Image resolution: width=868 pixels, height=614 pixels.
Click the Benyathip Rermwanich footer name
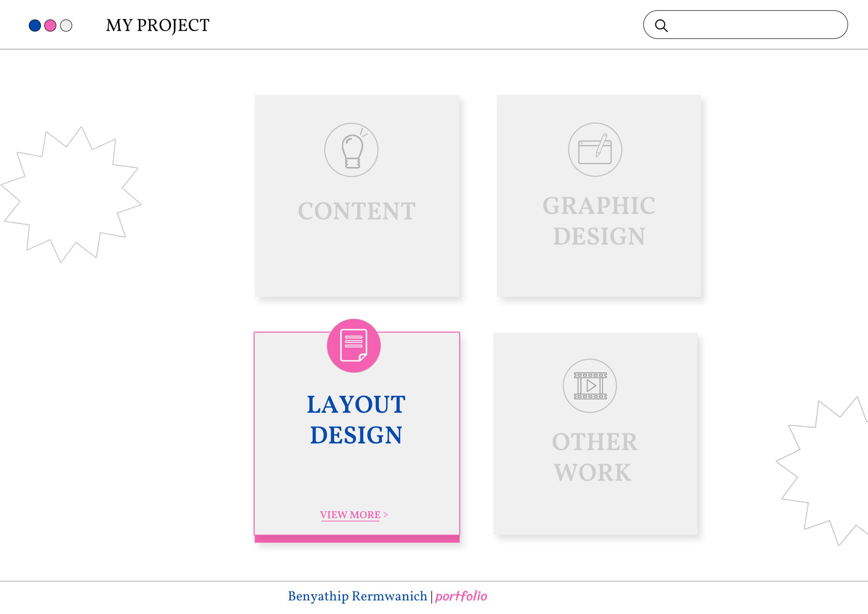coord(357,596)
